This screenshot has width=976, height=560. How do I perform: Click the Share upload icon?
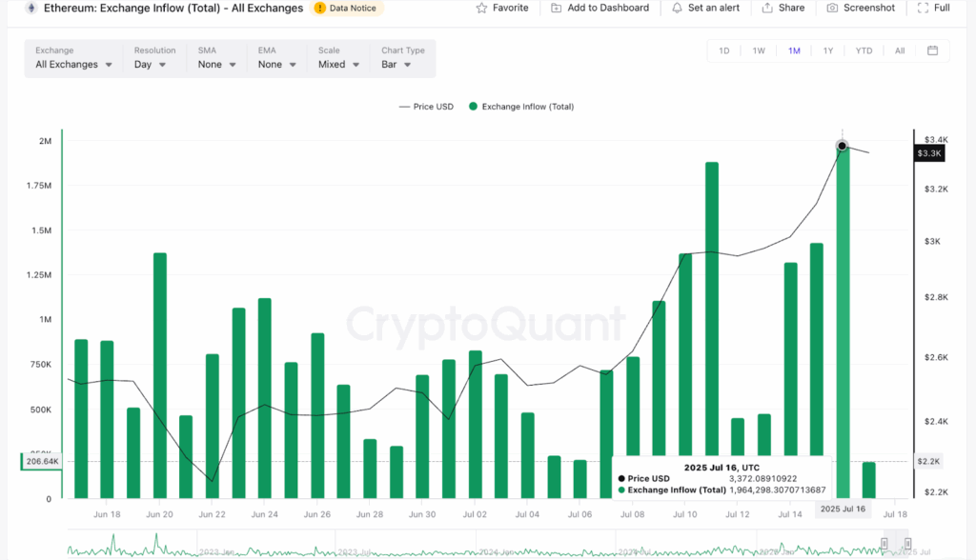pyautogui.click(x=767, y=8)
